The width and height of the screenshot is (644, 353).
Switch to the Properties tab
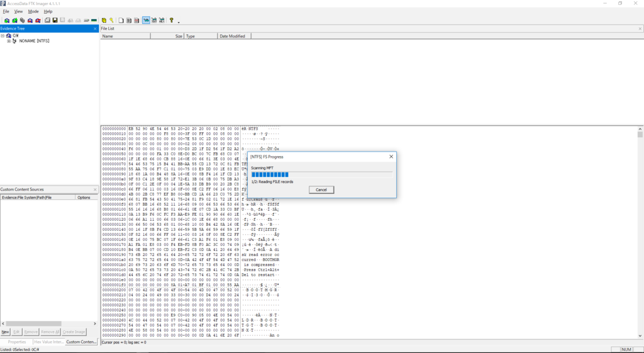point(17,342)
